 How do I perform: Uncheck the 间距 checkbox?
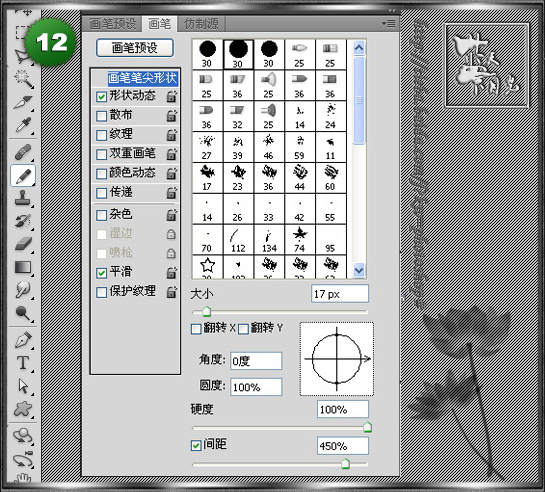click(x=196, y=445)
